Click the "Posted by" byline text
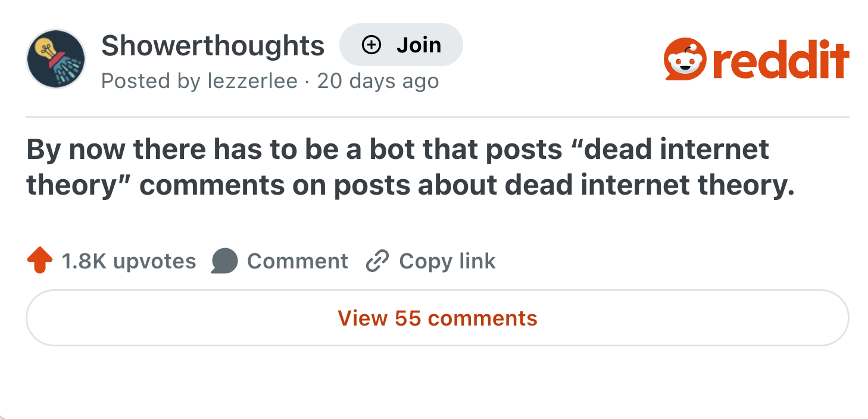 coord(151,80)
